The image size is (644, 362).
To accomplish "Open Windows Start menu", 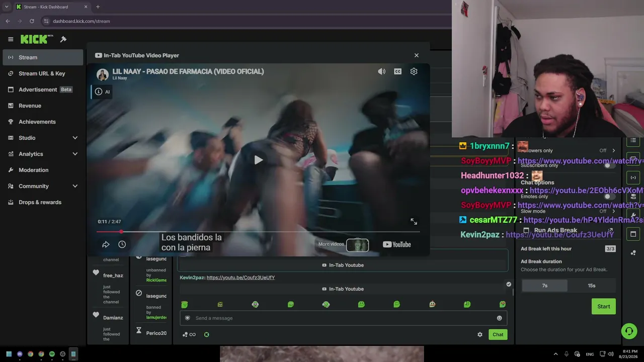I will (x=9, y=354).
